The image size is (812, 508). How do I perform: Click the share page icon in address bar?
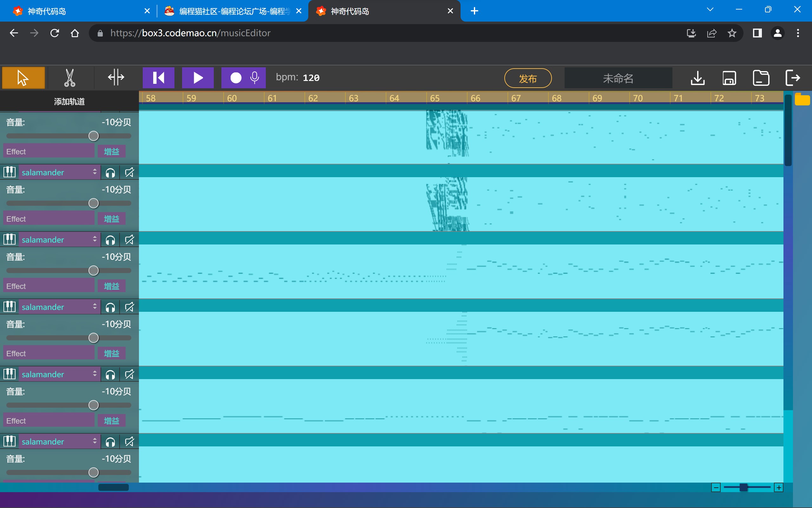[x=712, y=33]
